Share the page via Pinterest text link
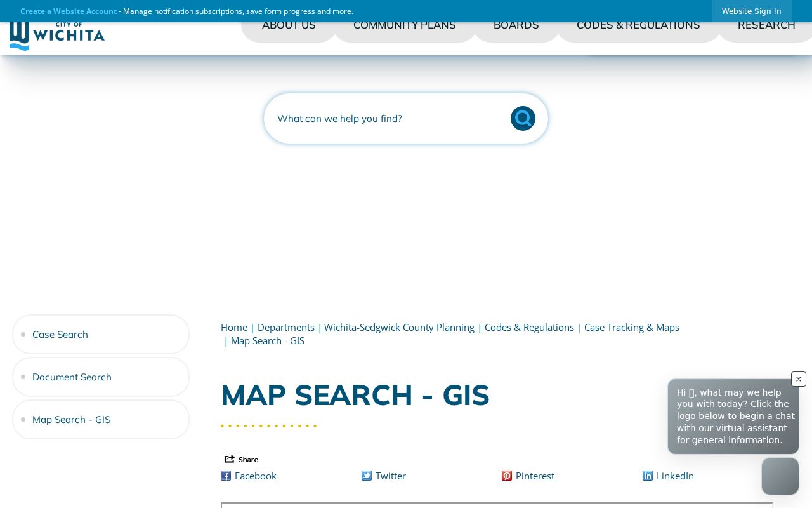 tap(535, 476)
